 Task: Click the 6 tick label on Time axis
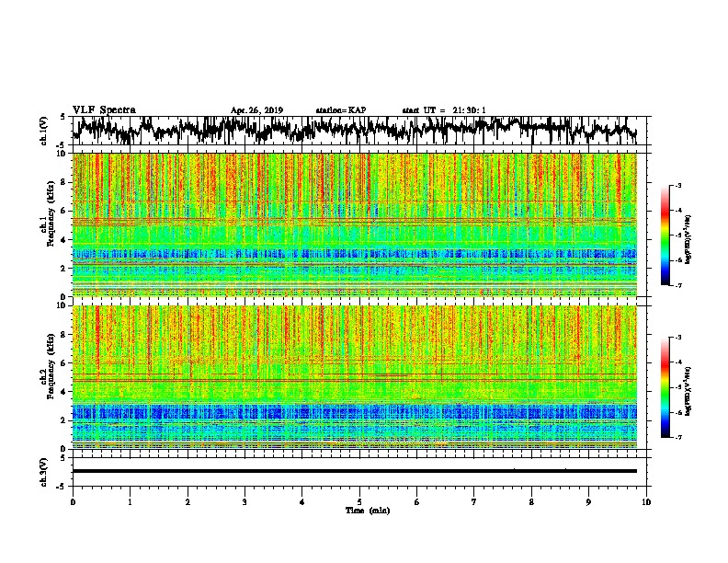coord(417,501)
